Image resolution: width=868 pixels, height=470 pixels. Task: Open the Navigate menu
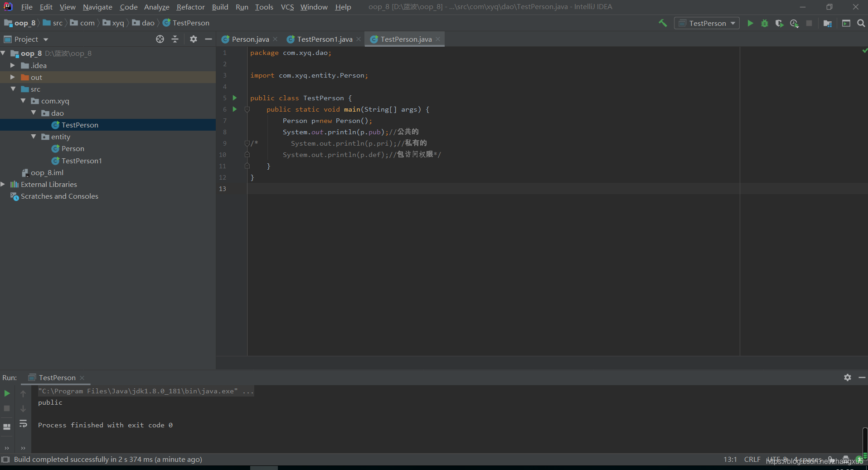[97, 7]
